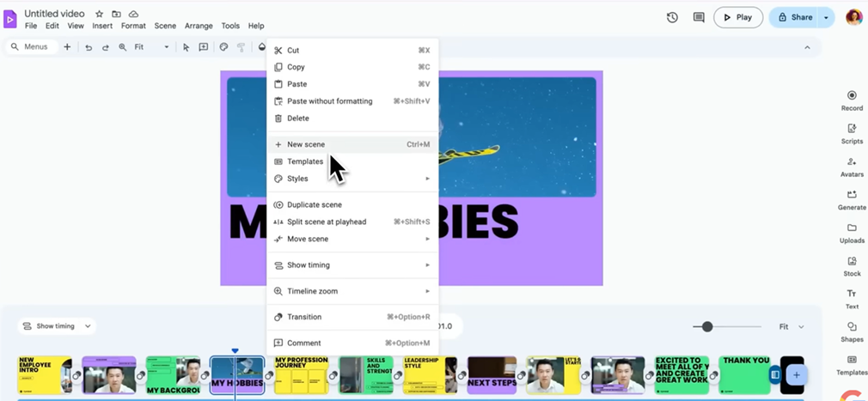This screenshot has height=401, width=868.
Task: Open the timeline Fit zoom dropdown
Action: tap(792, 327)
